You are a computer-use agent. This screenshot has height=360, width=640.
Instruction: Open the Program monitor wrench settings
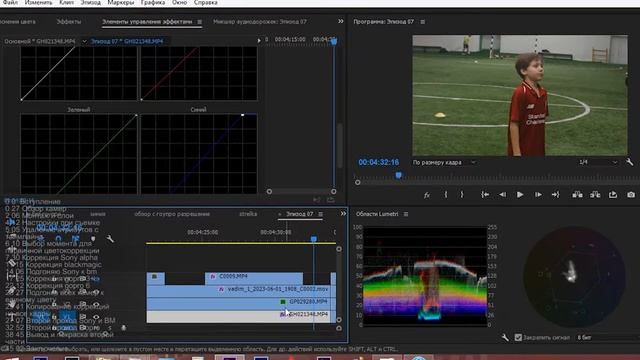(x=629, y=162)
